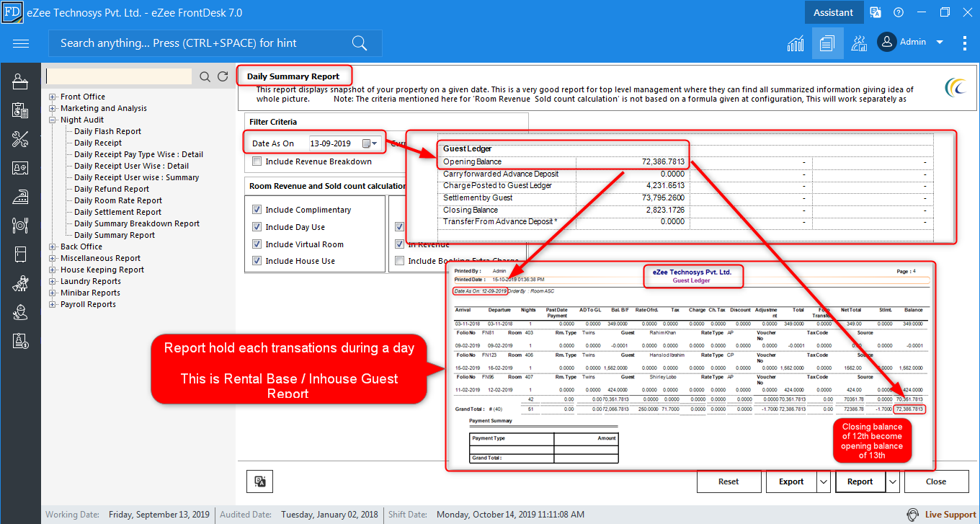This screenshot has height=524, width=980.
Task: Open the Date As On calendar dropdown
Action: coord(370,143)
